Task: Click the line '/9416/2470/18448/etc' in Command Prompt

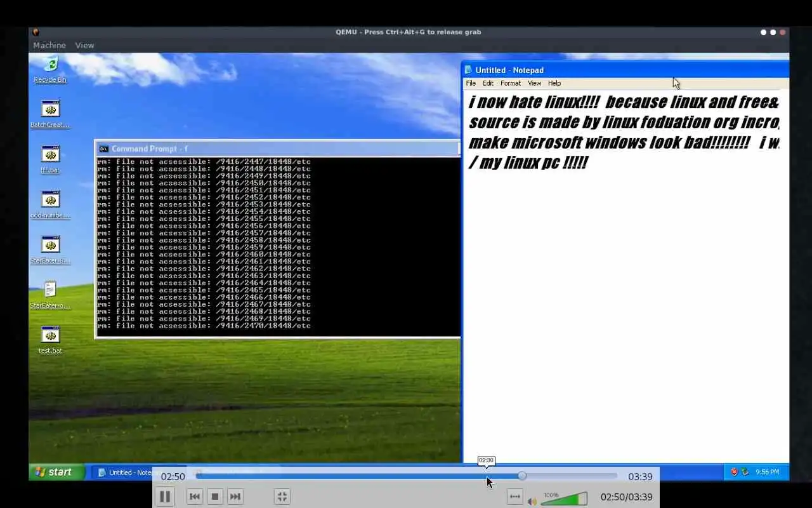Action: tap(263, 326)
